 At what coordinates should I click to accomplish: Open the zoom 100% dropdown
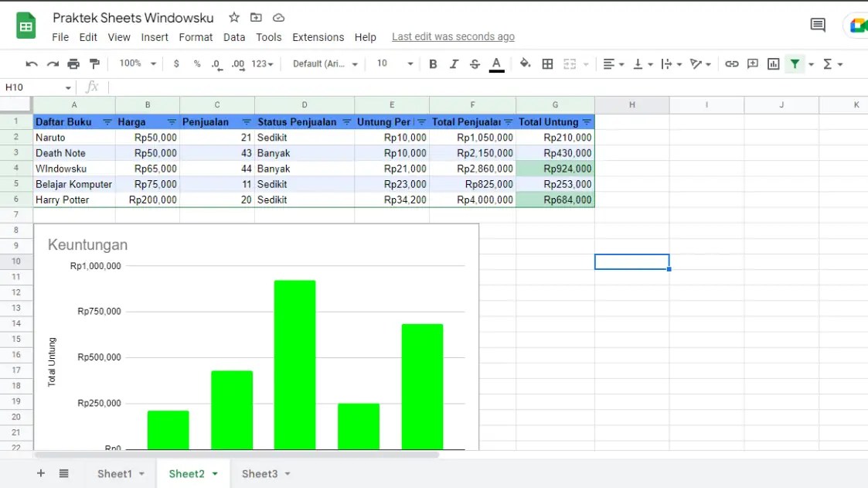138,63
